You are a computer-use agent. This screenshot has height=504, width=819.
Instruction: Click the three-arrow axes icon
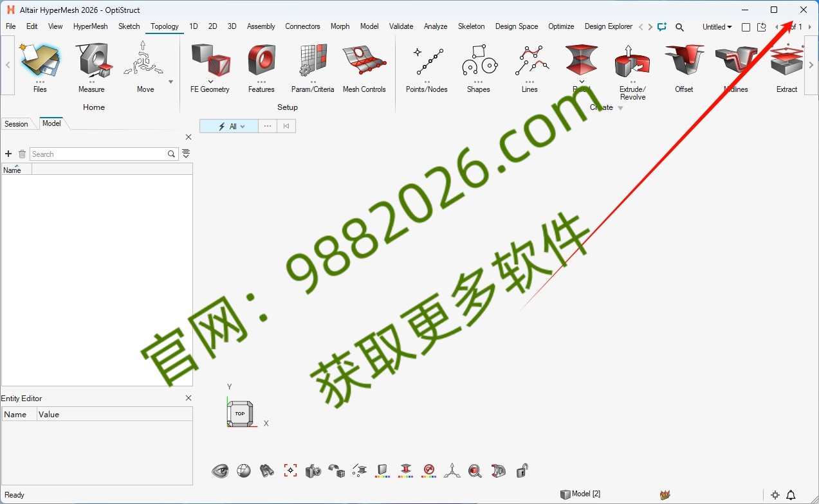click(452, 471)
